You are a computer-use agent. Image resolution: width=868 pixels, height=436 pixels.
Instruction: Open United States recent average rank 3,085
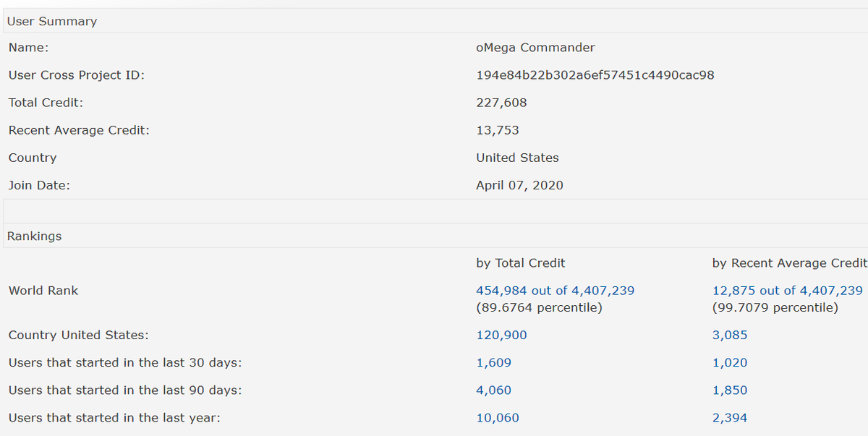click(730, 335)
